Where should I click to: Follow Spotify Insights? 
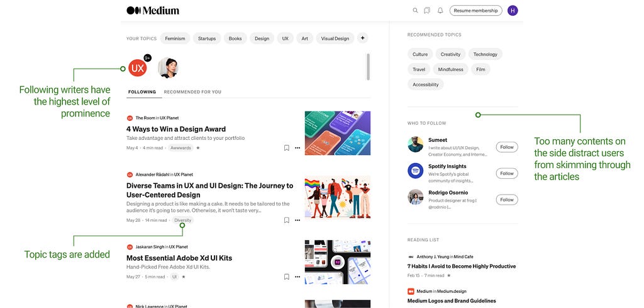[507, 174]
